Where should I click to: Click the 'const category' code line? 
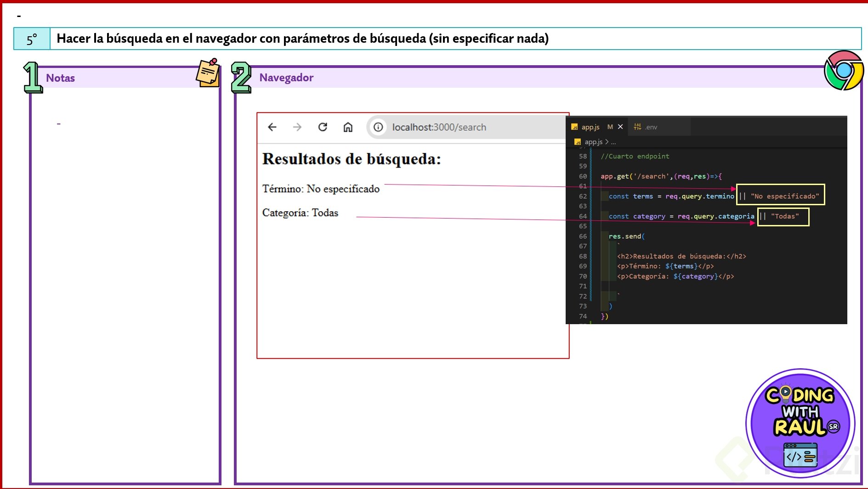703,216
